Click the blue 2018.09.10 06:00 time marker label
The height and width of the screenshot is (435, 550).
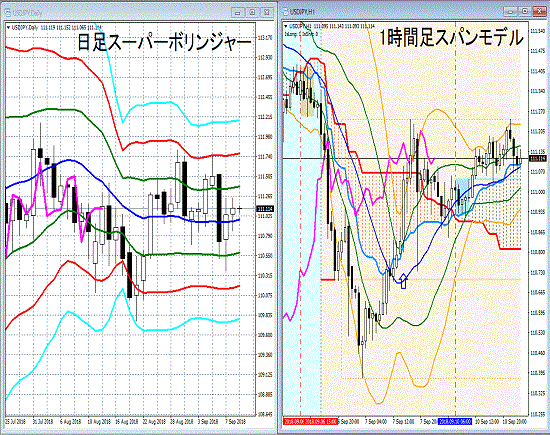click(x=455, y=421)
